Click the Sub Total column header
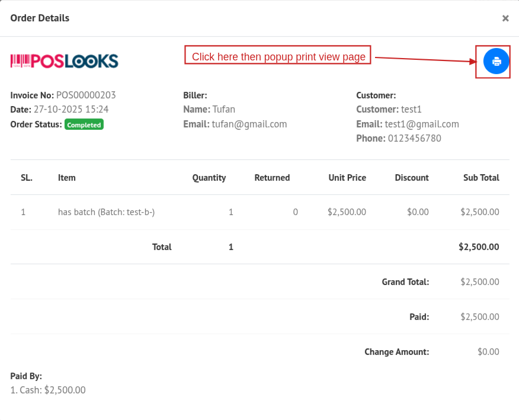Viewport: 519px width, 420px height. point(481,178)
